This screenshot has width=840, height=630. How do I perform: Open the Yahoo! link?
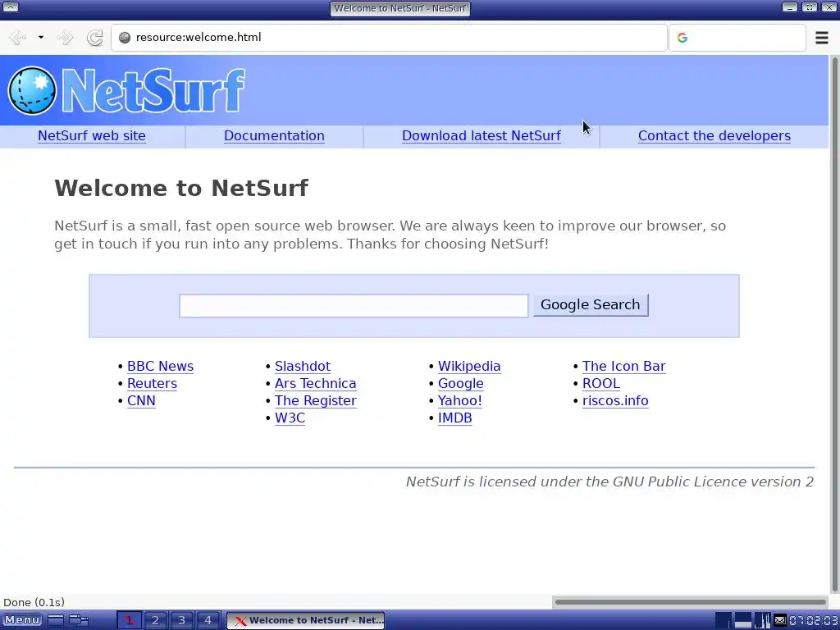(460, 400)
